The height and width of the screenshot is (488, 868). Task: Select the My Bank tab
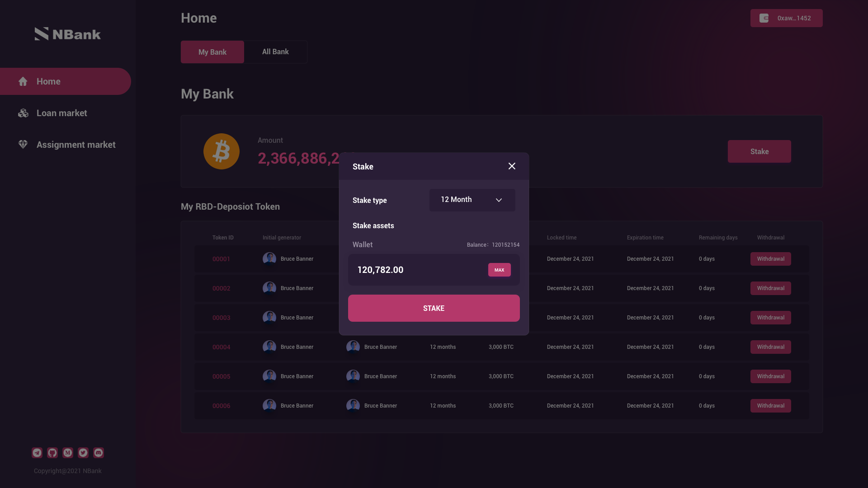(212, 52)
